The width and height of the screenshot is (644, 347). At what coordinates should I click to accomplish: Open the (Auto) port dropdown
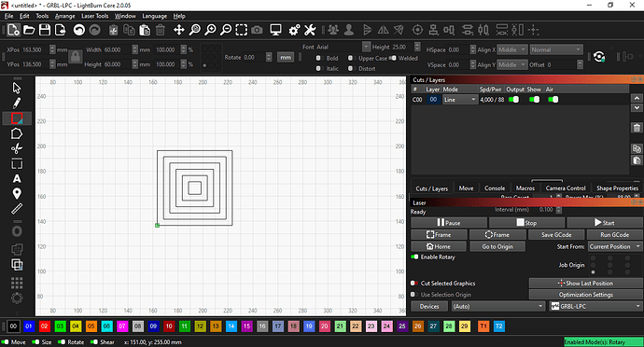[x=497, y=306]
